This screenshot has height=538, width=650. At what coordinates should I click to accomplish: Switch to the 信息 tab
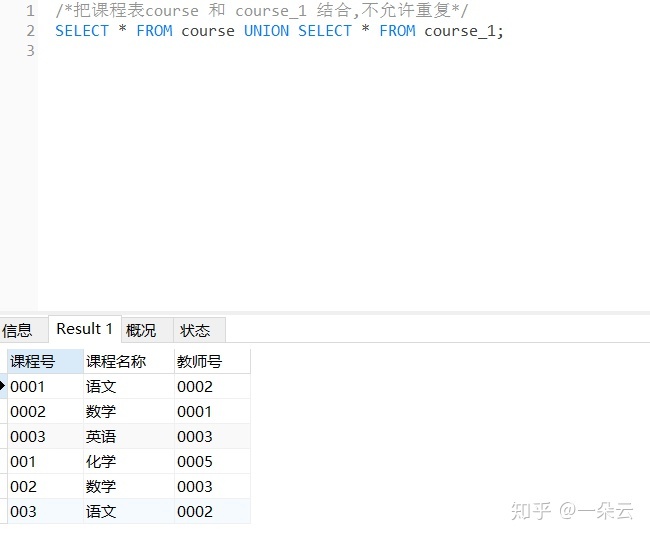pos(23,330)
